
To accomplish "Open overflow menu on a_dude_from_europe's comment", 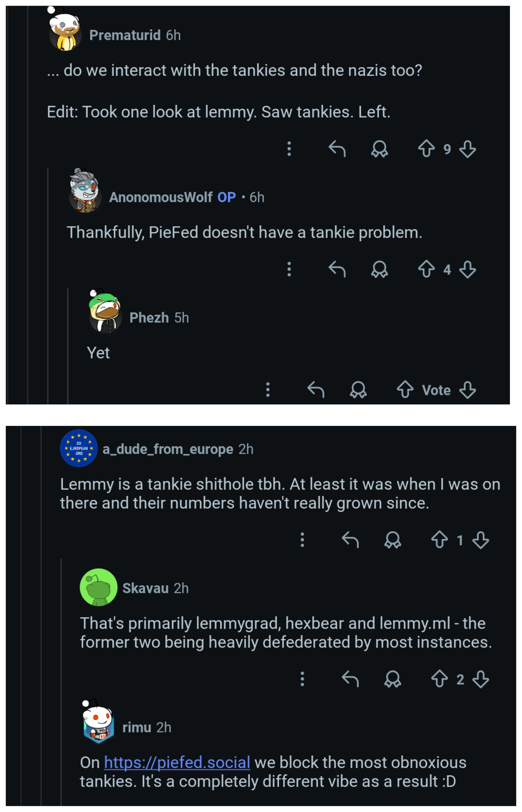I will click(x=302, y=540).
